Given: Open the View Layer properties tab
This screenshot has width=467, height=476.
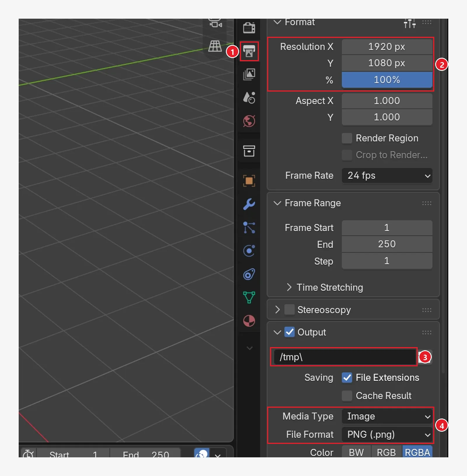Looking at the screenshot, I should pyautogui.click(x=249, y=74).
